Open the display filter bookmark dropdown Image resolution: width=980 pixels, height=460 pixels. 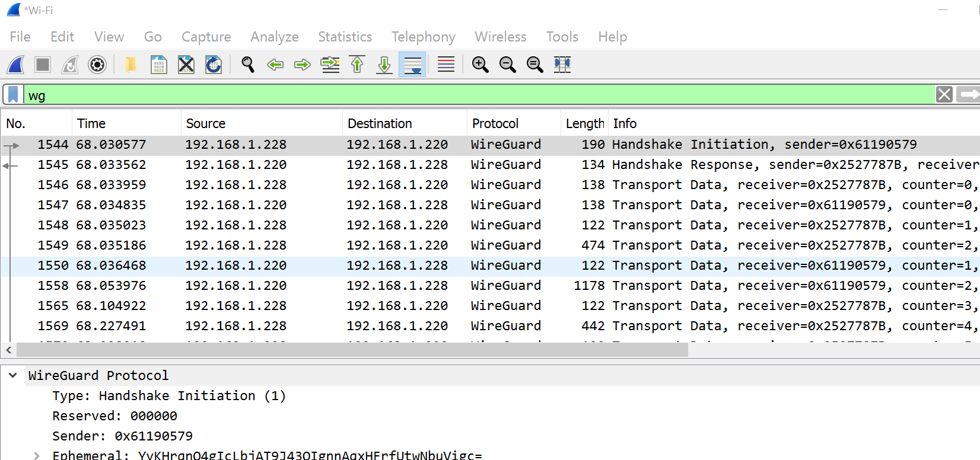coord(13,95)
